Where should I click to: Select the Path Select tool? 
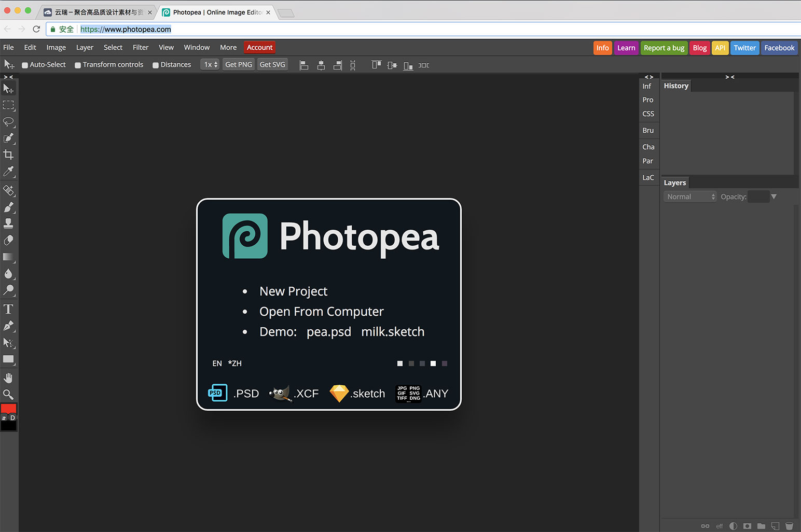8,342
